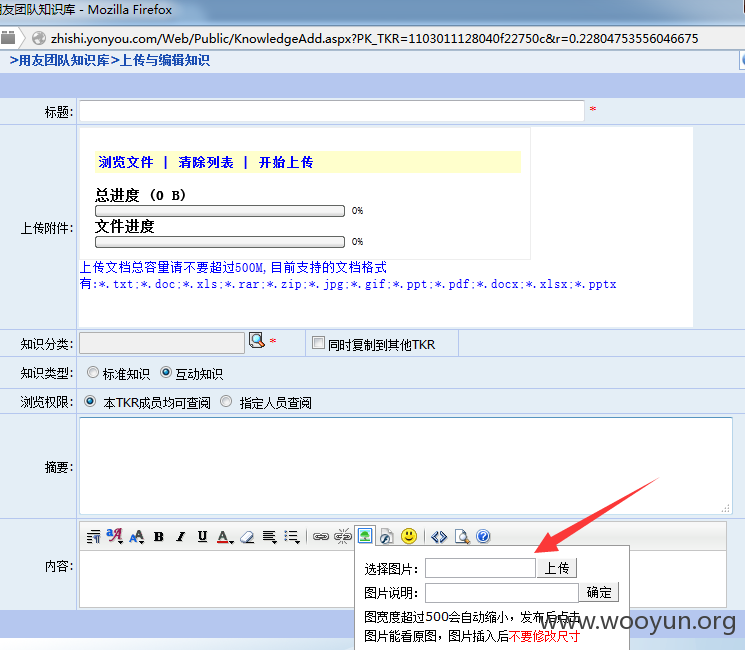Click the 标题 input field
The height and width of the screenshot is (650, 745).
point(332,111)
